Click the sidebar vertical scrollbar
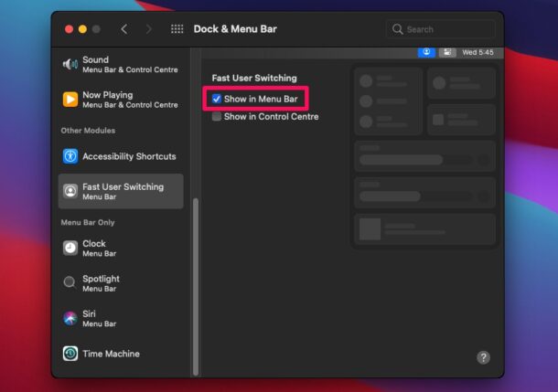 point(196,286)
